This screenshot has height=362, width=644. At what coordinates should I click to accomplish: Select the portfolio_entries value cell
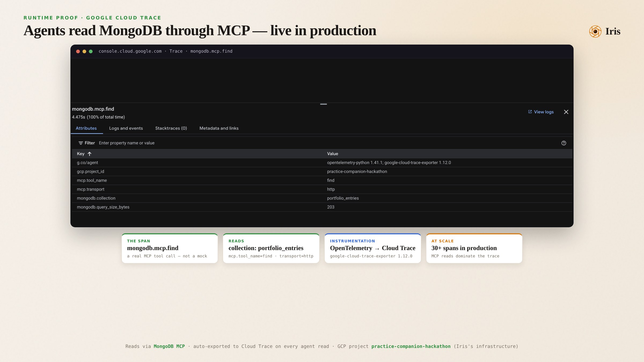pos(343,198)
